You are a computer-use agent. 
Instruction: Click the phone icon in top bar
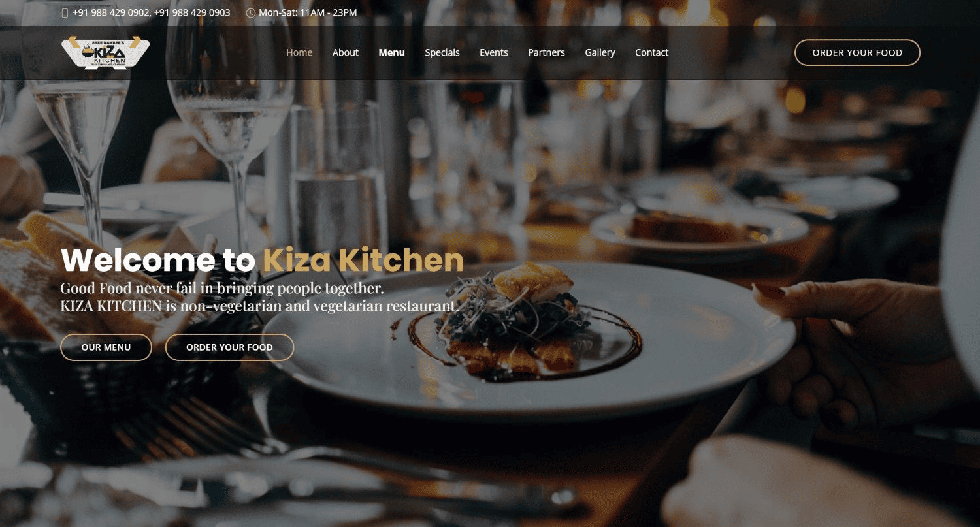tap(65, 13)
